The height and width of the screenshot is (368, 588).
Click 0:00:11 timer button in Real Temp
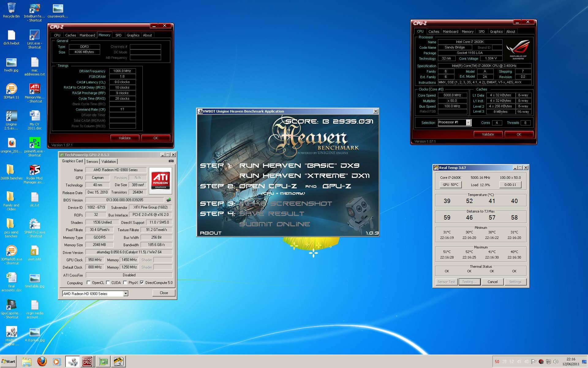510,185
